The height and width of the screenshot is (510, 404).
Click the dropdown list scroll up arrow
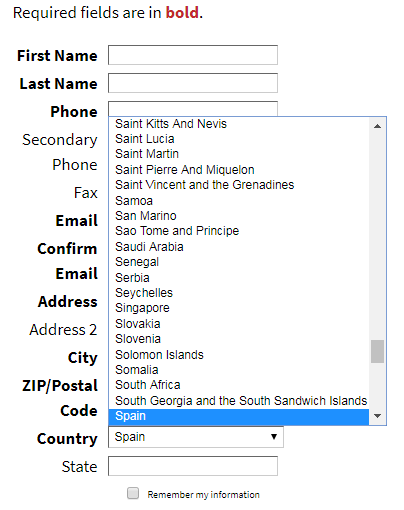coord(377,126)
